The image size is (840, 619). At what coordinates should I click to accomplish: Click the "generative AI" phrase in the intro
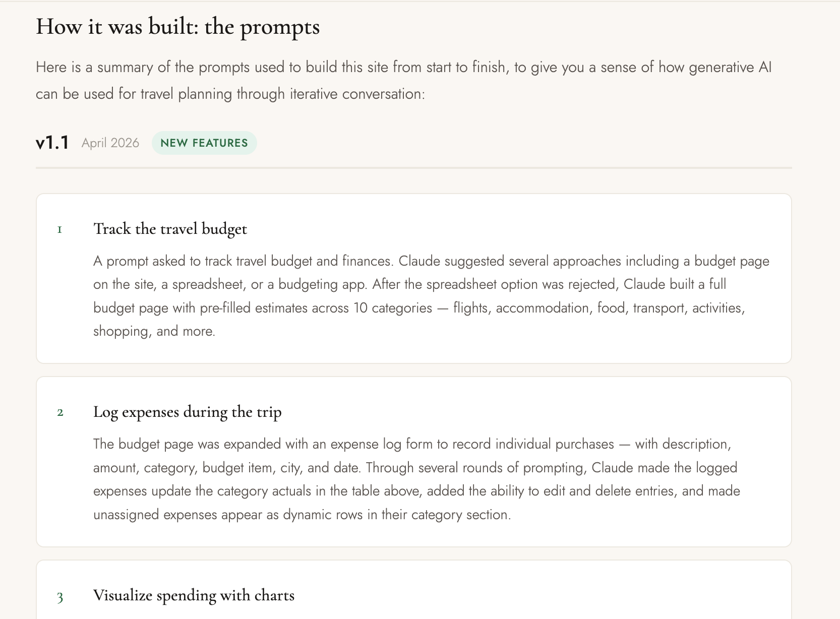(x=730, y=68)
